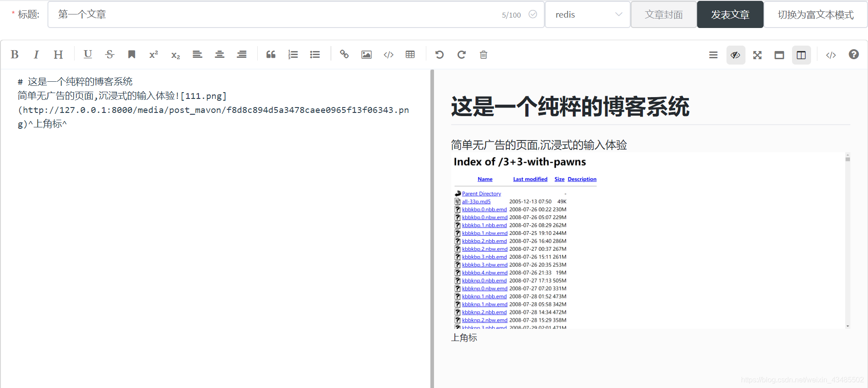Undo the last edit

439,55
